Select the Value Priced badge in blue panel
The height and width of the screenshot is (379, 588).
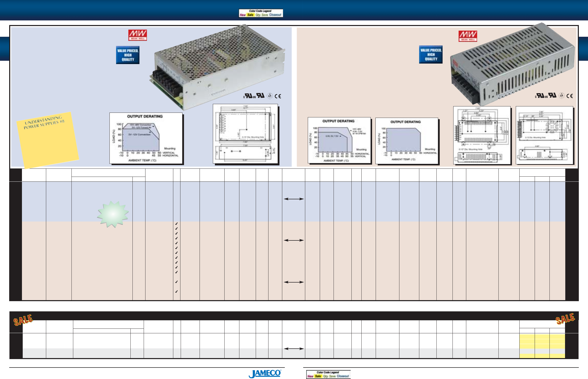click(128, 55)
